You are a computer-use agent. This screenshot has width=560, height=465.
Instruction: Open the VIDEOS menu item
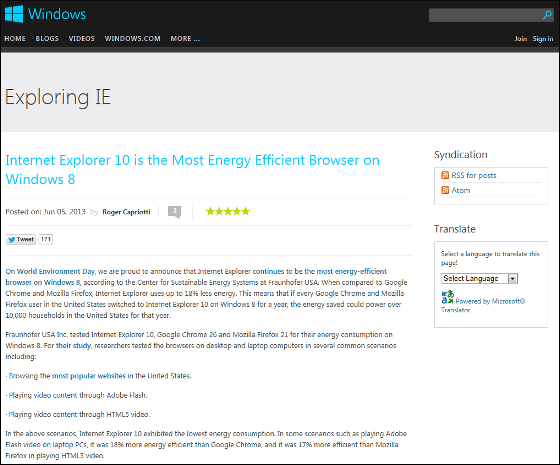point(81,39)
